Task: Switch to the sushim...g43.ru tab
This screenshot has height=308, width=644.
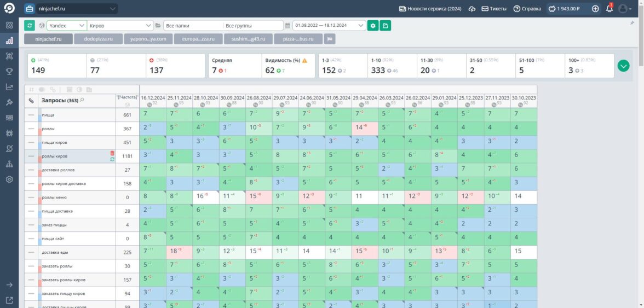Action: pos(248,39)
